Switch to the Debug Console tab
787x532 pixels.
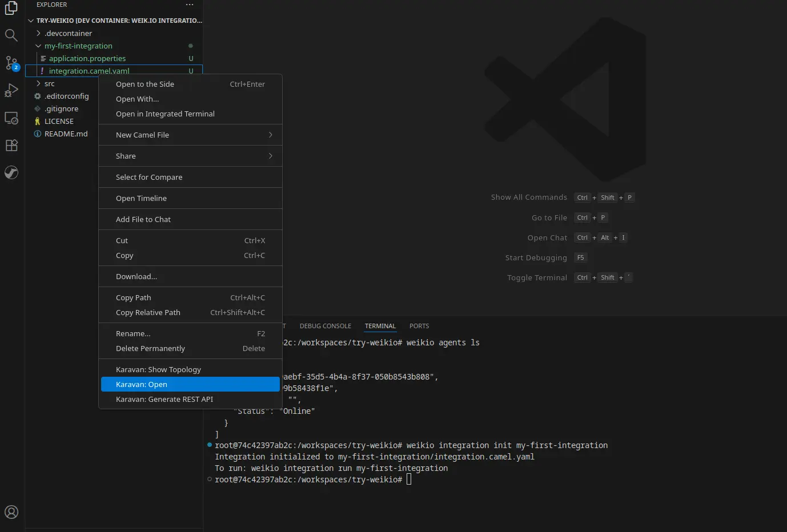(x=325, y=326)
